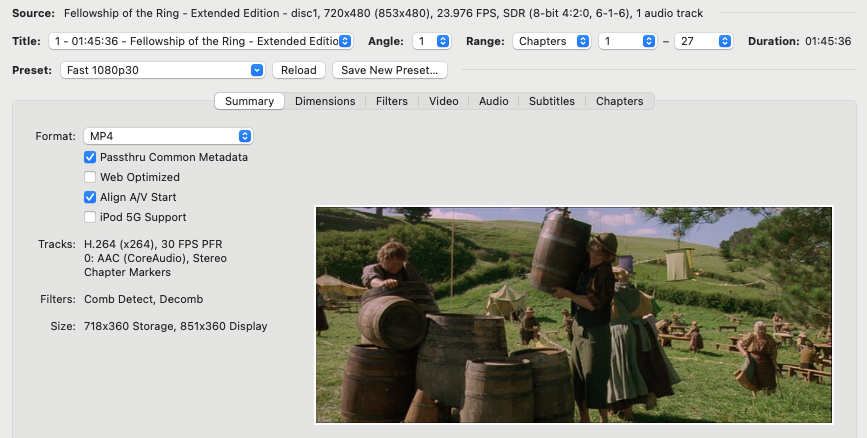Open the Preset dropdown Fast 1080p30
The width and height of the screenshot is (867, 438).
pos(162,70)
